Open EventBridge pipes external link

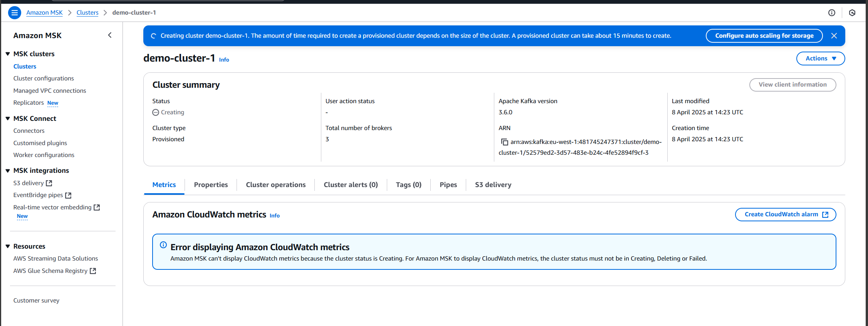click(42, 195)
